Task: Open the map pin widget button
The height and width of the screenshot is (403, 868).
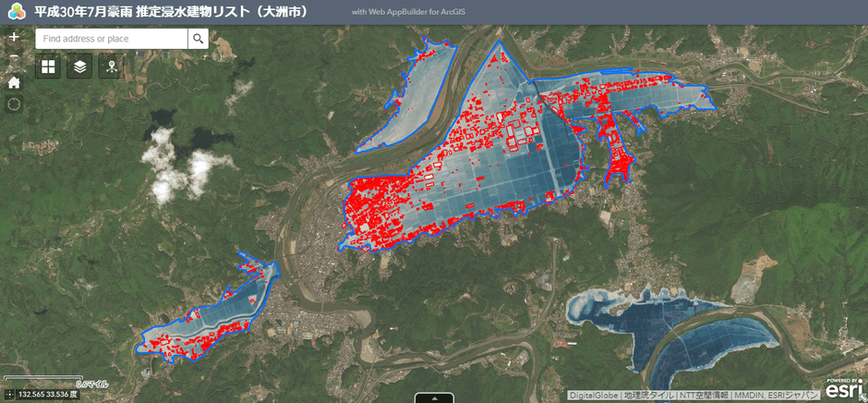Action: [111, 67]
